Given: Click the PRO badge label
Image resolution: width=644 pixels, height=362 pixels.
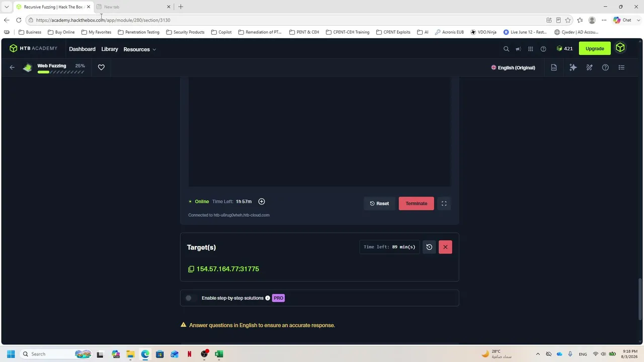Looking at the screenshot, I should (278, 298).
